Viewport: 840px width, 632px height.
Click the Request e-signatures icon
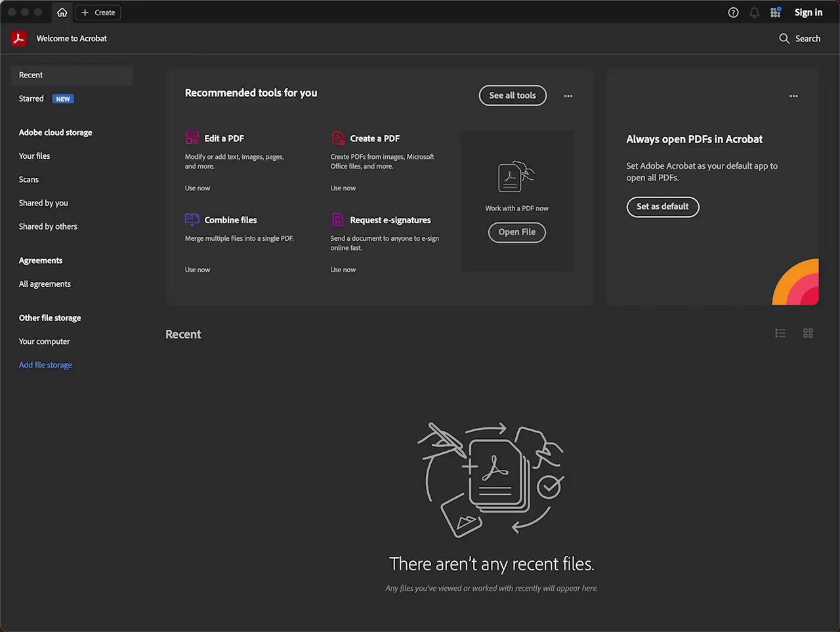pos(337,220)
